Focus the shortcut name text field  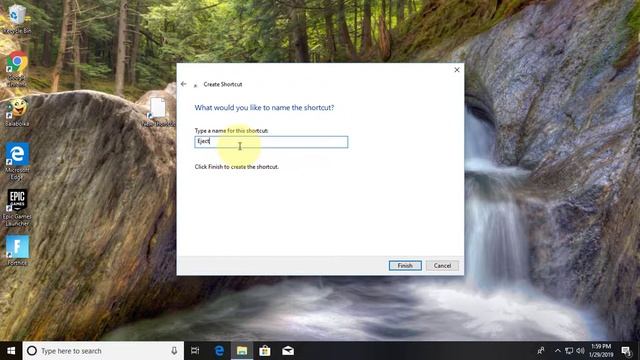271,142
